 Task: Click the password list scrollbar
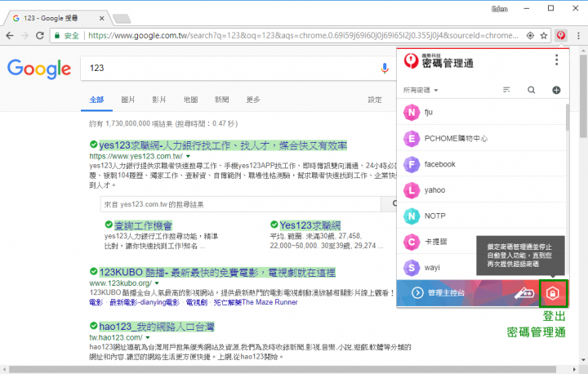tap(568, 118)
